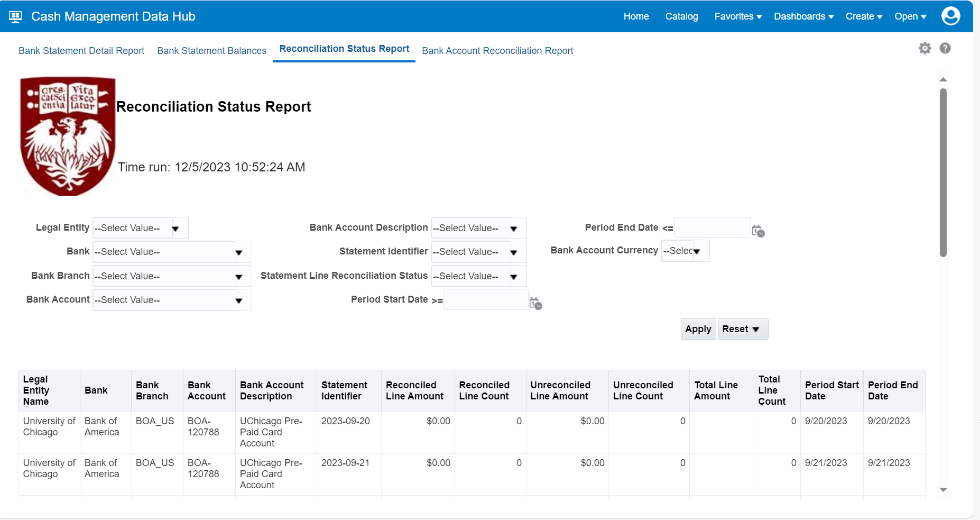Open the Statement Identifier dropdown
Image resolution: width=980 pixels, height=520 pixels.
click(x=479, y=252)
